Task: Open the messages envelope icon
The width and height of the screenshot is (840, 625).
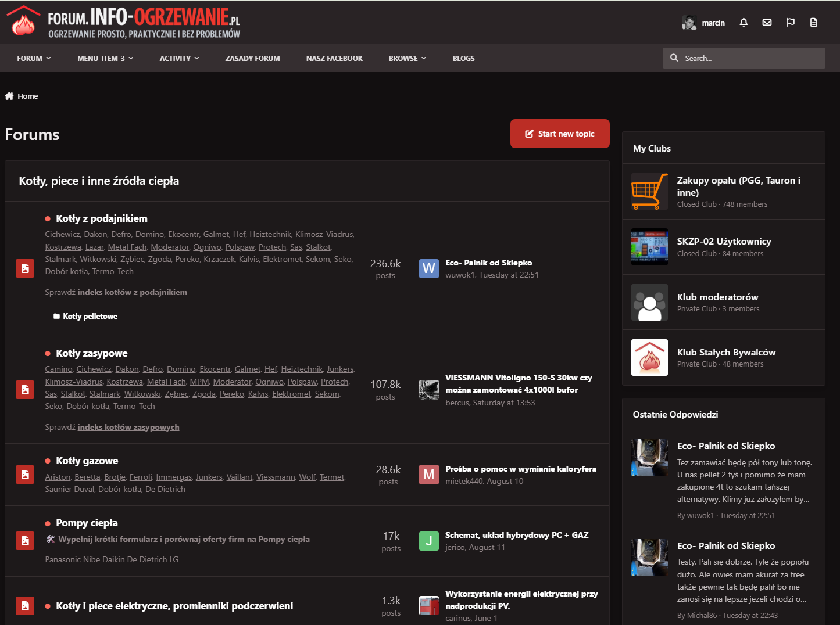Action: click(767, 23)
